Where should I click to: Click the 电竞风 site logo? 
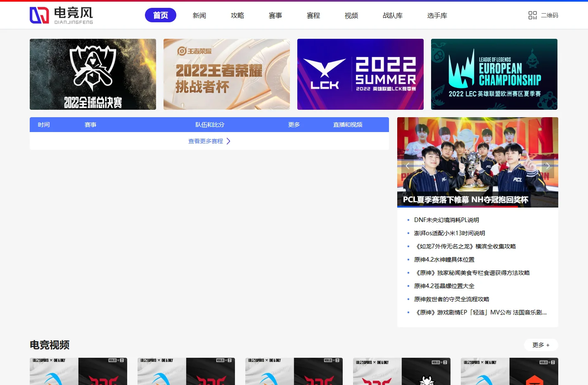[x=62, y=15]
